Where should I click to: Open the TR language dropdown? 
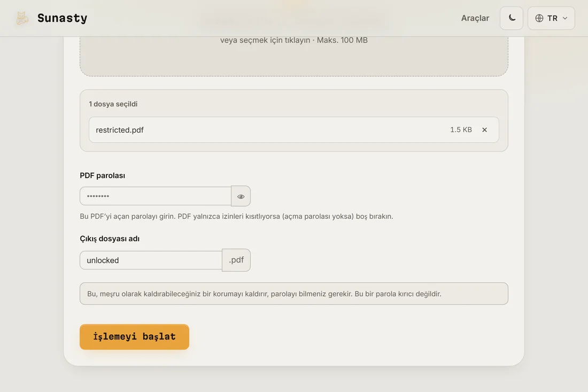pos(551,18)
